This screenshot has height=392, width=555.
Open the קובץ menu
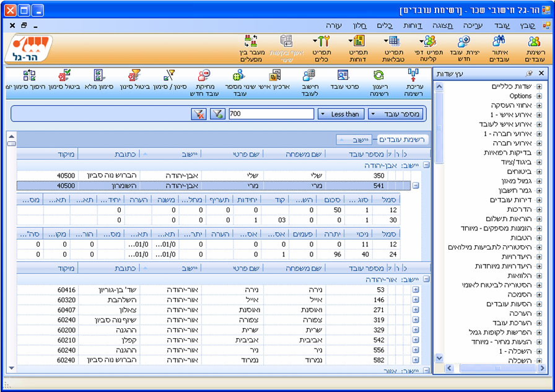(527, 25)
